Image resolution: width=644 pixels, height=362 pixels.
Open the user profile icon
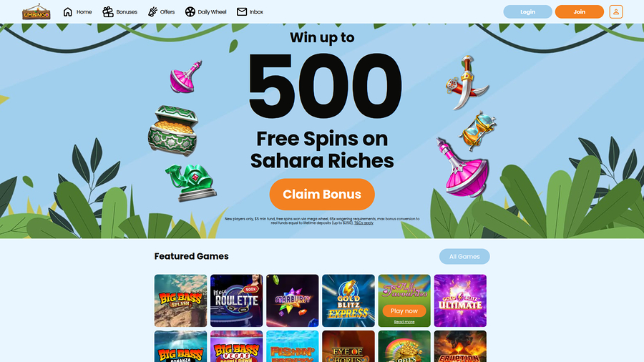coord(615,12)
